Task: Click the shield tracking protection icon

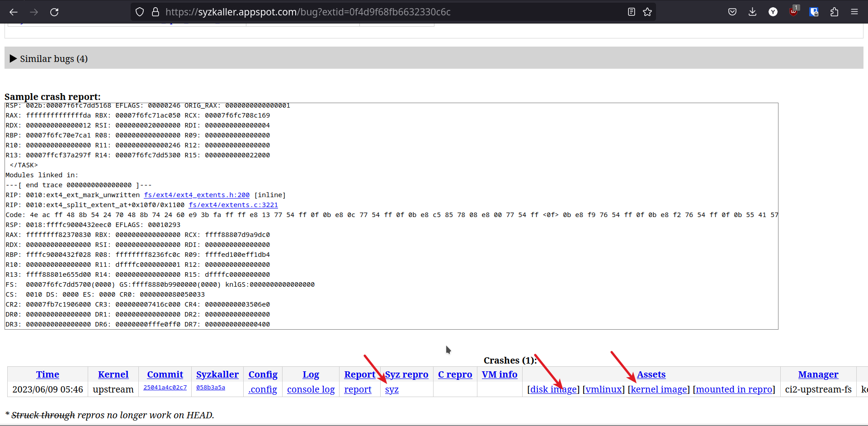Action: point(140,12)
